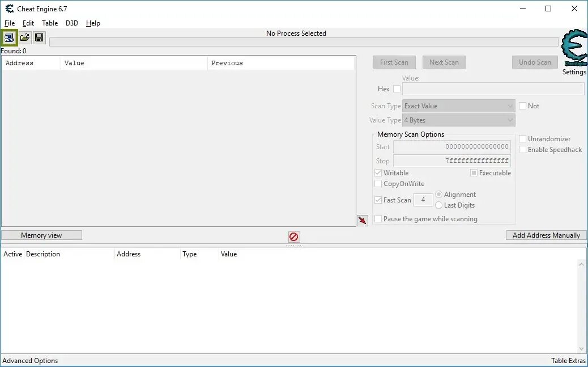Click the Cheat Engine title bar icon

click(x=10, y=9)
